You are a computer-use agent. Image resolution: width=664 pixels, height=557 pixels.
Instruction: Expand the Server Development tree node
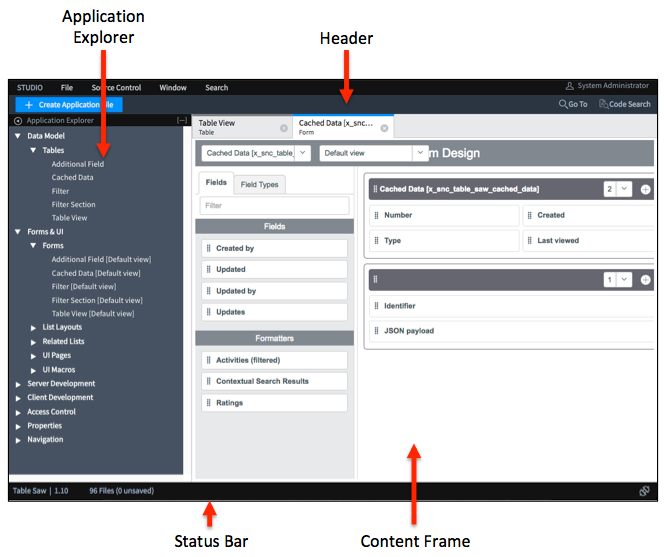18,384
